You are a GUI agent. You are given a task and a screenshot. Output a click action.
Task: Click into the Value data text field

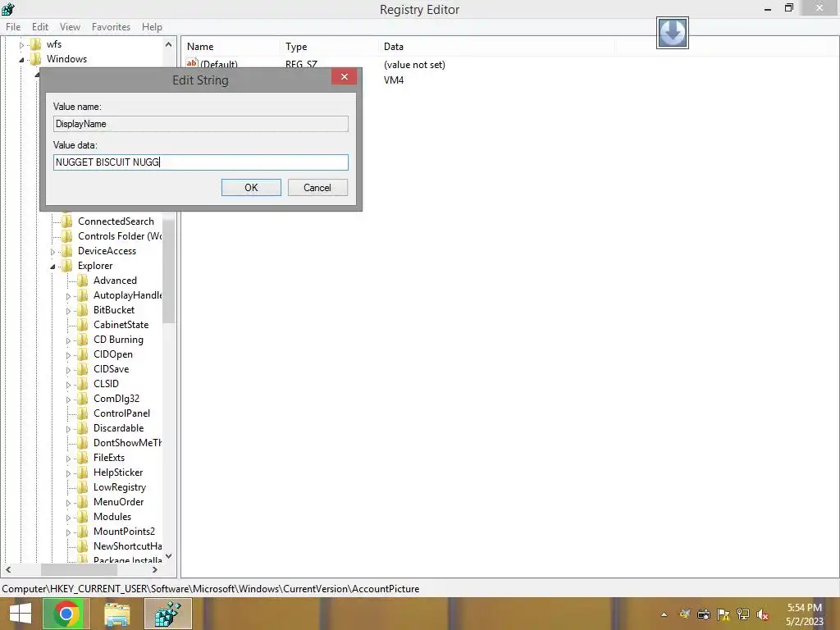click(x=200, y=162)
